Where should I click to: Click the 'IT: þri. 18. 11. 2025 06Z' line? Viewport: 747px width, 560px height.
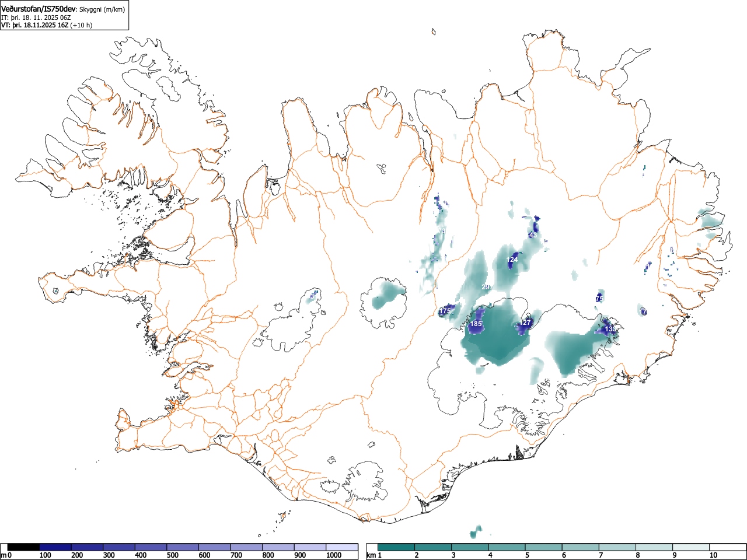pos(36,17)
